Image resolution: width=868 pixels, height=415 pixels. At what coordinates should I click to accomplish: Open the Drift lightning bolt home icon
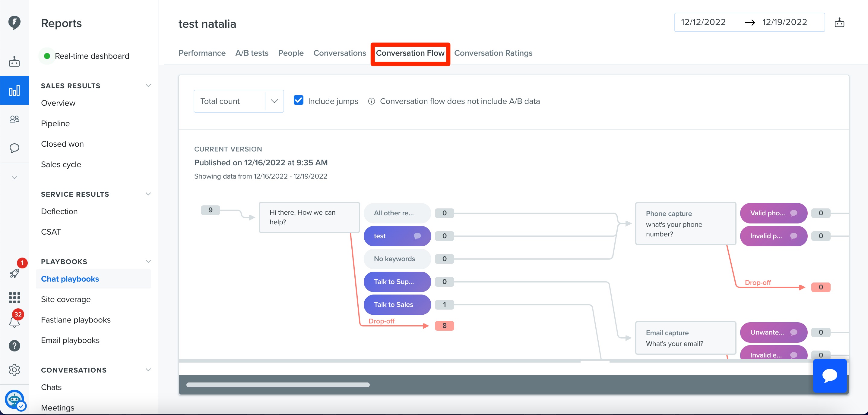[x=14, y=23]
